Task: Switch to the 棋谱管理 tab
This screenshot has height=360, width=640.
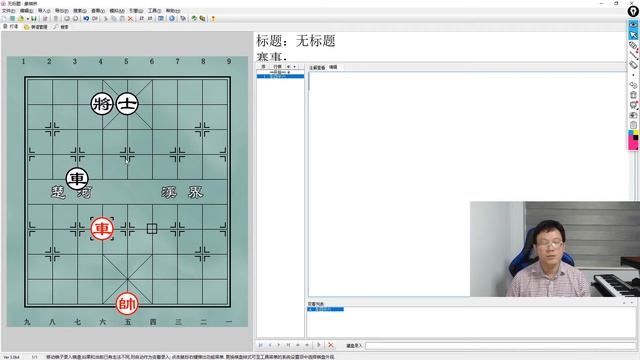Action: tap(36, 27)
